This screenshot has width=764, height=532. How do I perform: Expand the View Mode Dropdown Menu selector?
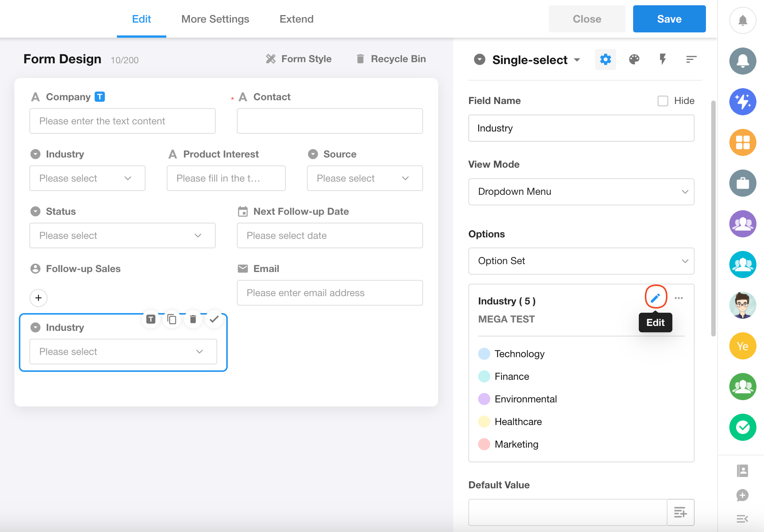coord(581,192)
